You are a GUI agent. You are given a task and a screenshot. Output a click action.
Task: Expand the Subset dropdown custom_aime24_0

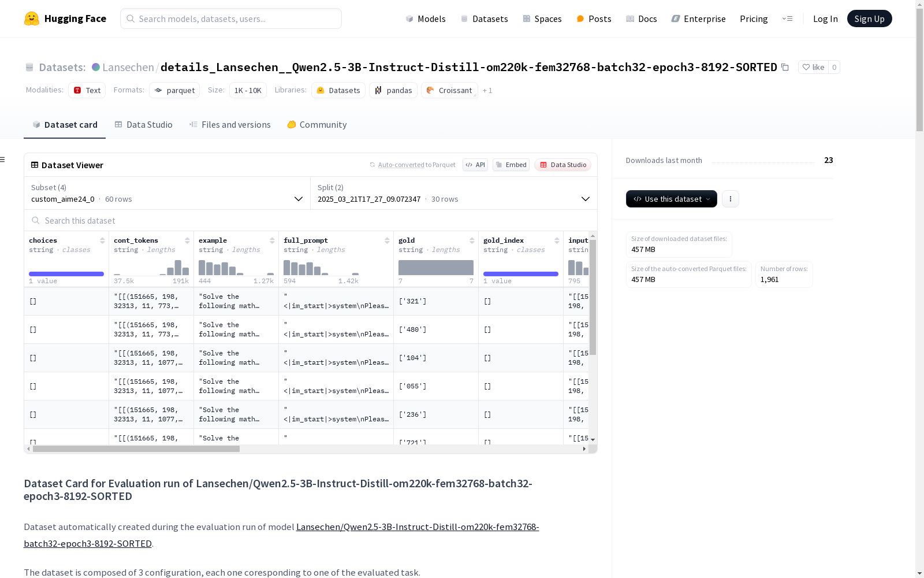tap(167, 193)
